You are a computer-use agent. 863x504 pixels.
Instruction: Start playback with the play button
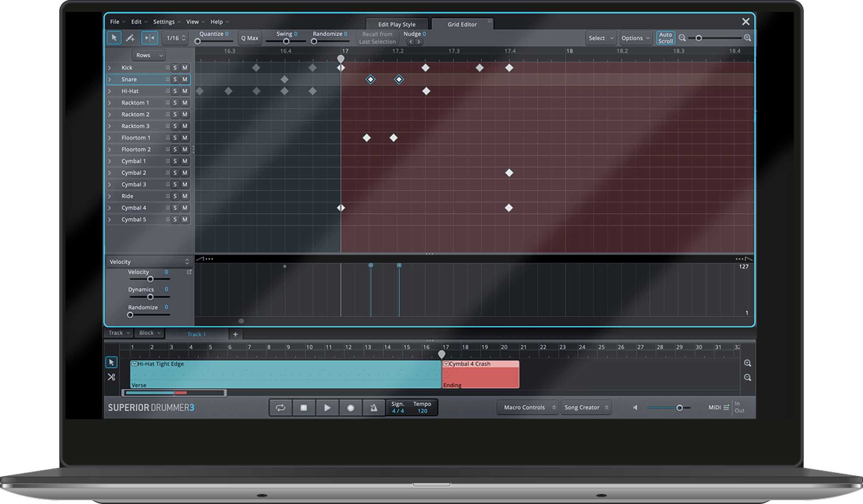(327, 407)
